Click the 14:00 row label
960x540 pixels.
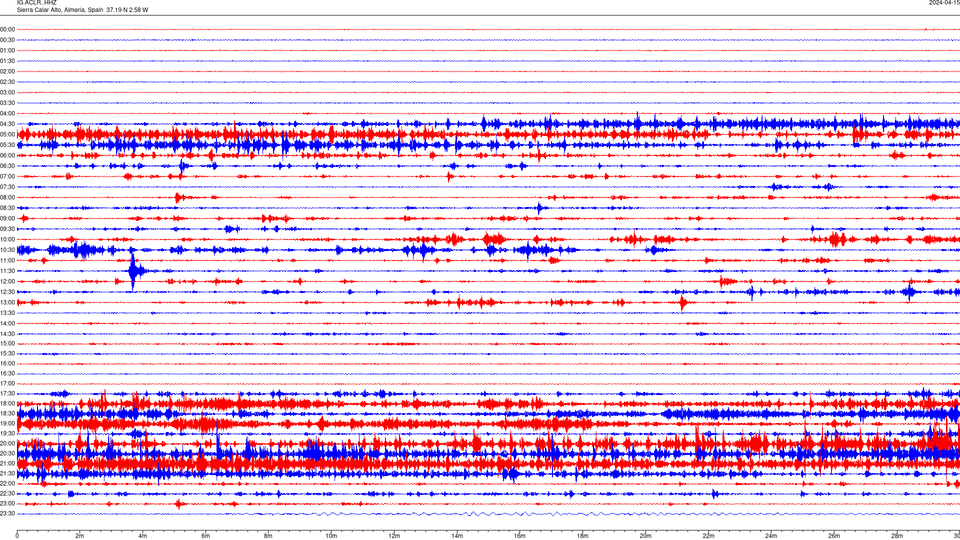[x=7, y=323]
